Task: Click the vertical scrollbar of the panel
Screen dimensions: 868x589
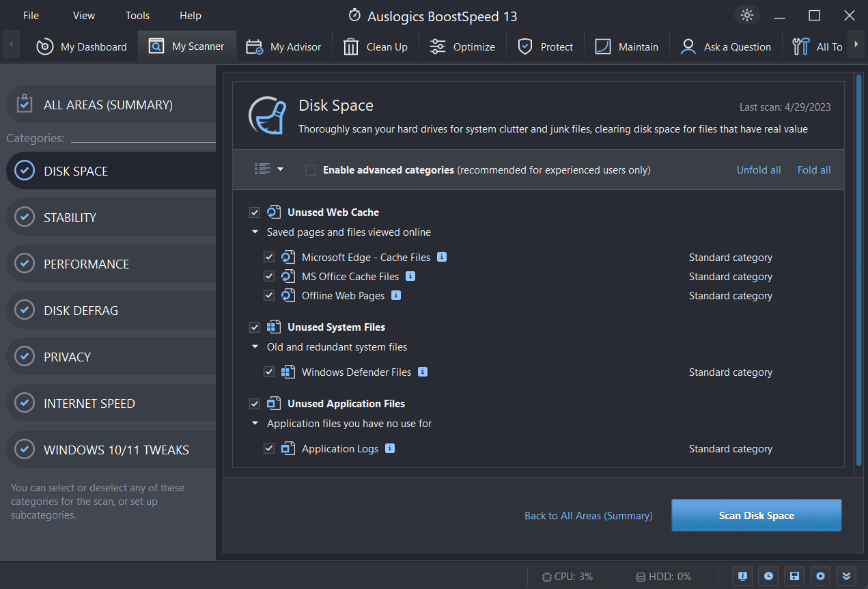Action: click(859, 269)
